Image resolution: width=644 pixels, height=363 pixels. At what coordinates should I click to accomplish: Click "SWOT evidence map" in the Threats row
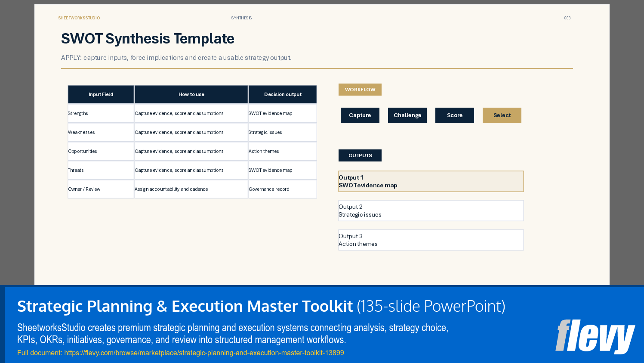click(x=283, y=170)
